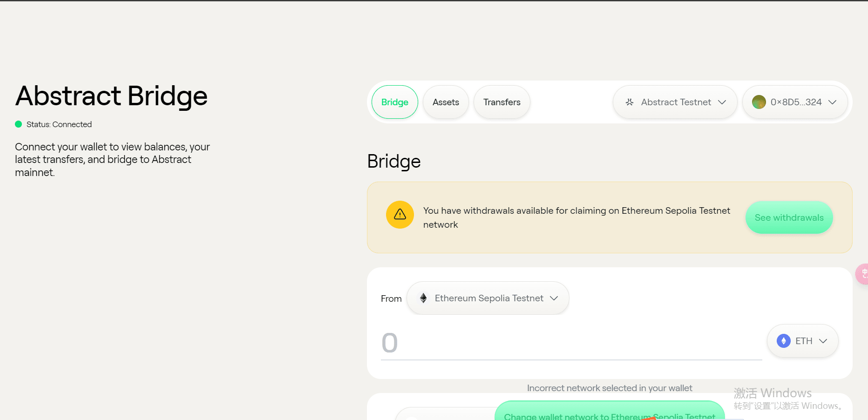
Task: Open the 0x8D5...324 wallet dropdown chevron
Action: pos(833,102)
